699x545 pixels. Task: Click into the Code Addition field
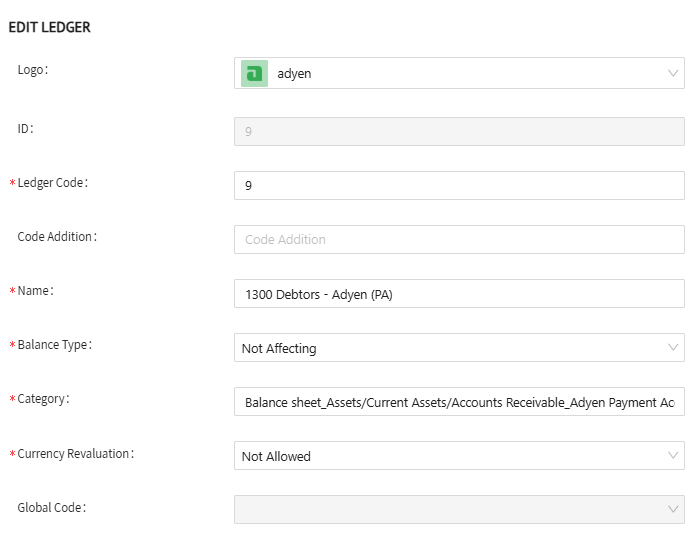click(459, 239)
